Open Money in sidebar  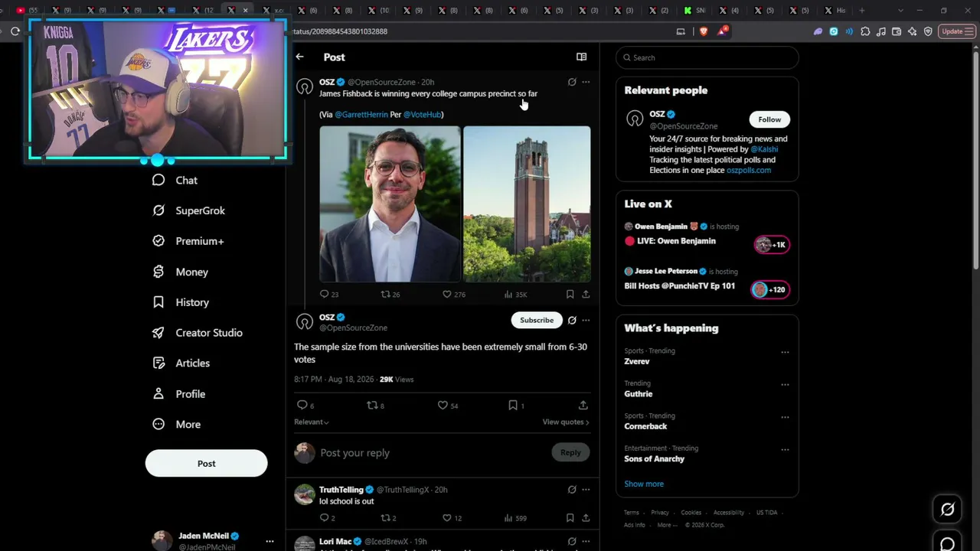181,272
